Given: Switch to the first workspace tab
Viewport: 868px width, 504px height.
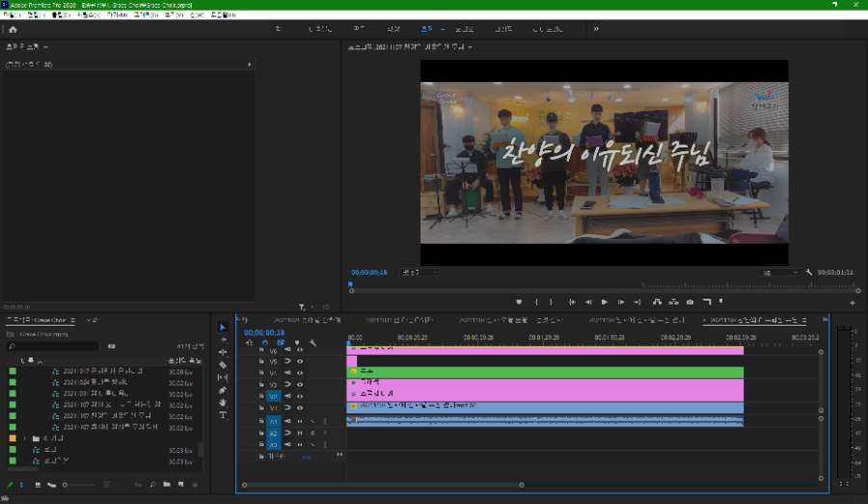Looking at the screenshot, I should [279, 29].
